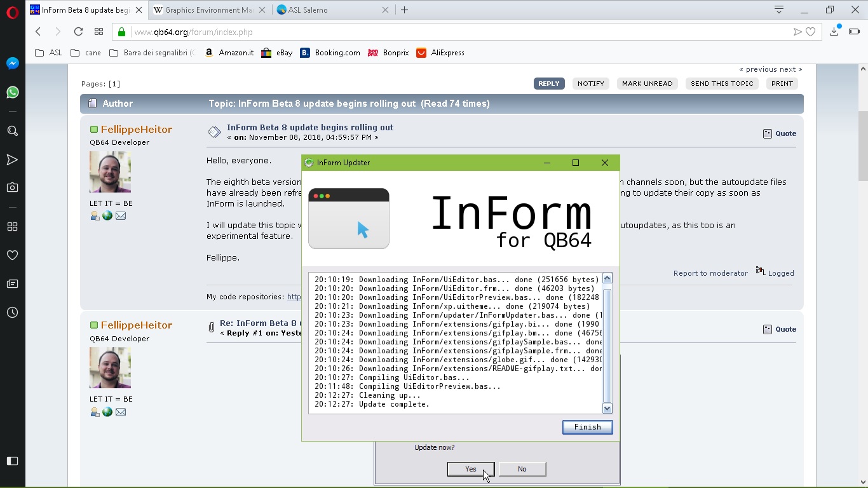Viewport: 868px width, 488px height.
Task: Click Finish in InForm Updater
Action: point(587,427)
